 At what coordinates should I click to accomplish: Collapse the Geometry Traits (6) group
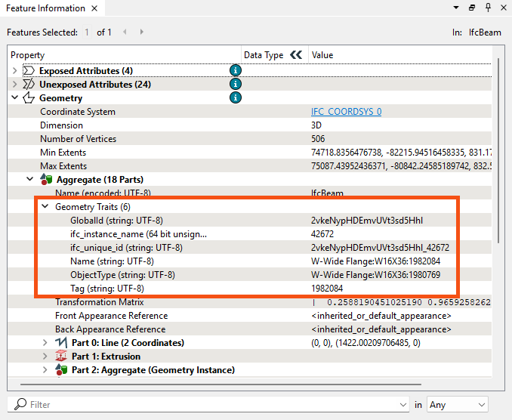pos(45,207)
